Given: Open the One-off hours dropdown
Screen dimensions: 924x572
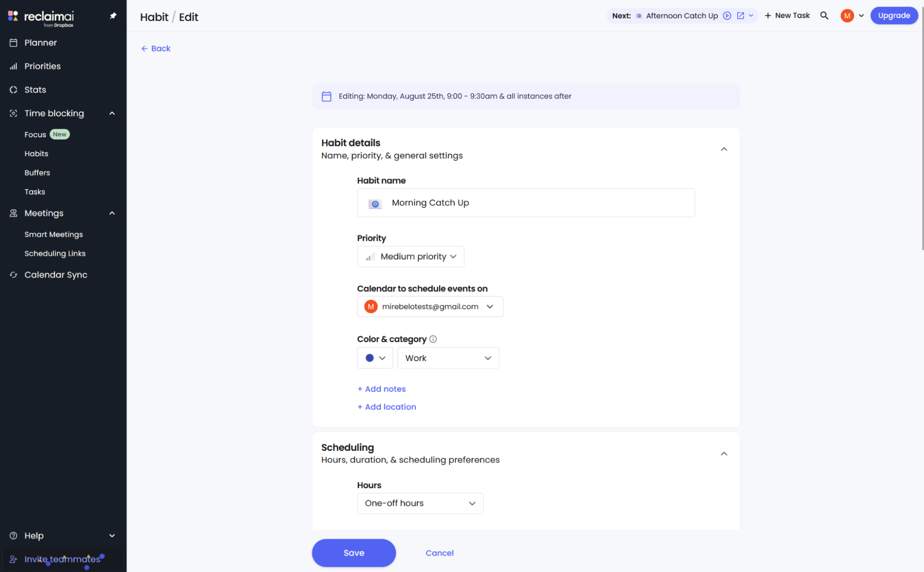Looking at the screenshot, I should click(x=420, y=503).
